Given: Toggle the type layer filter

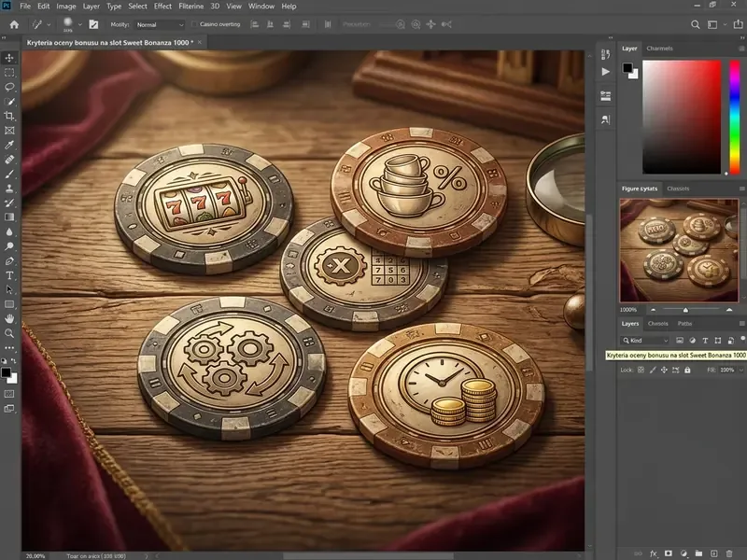Looking at the screenshot, I should point(705,341).
